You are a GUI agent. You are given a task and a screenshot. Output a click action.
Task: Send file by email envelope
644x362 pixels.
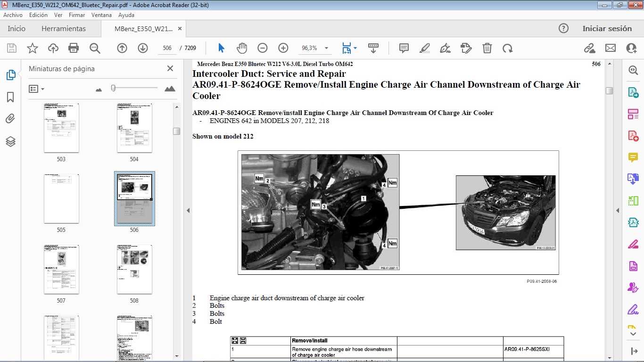611,48
